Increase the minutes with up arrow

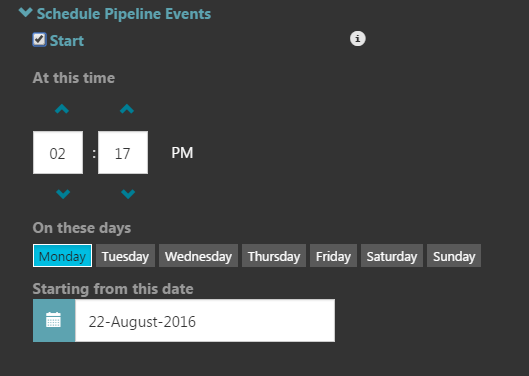tap(127, 109)
